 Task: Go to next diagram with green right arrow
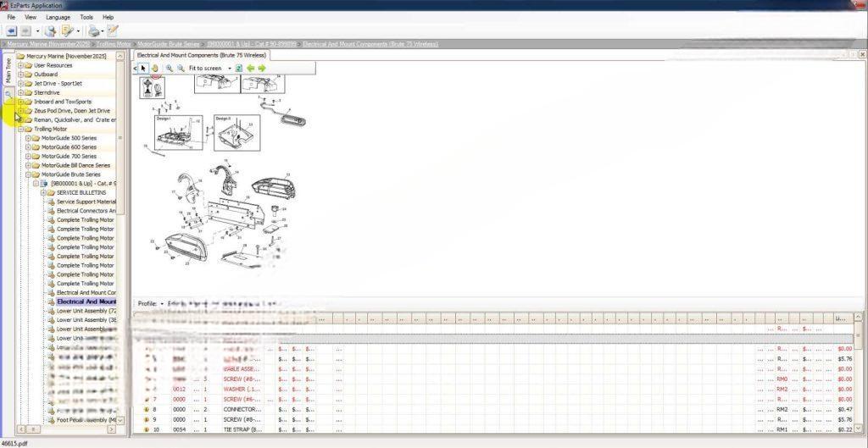pos(262,68)
